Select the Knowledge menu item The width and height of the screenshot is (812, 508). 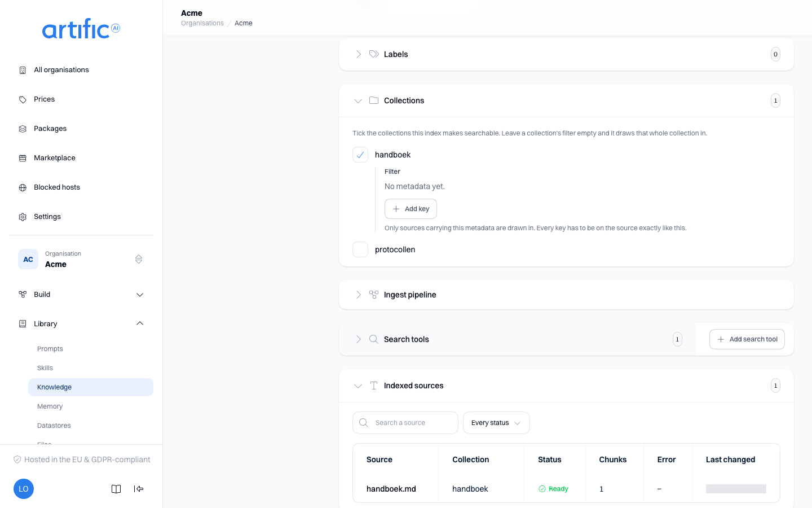point(91,387)
